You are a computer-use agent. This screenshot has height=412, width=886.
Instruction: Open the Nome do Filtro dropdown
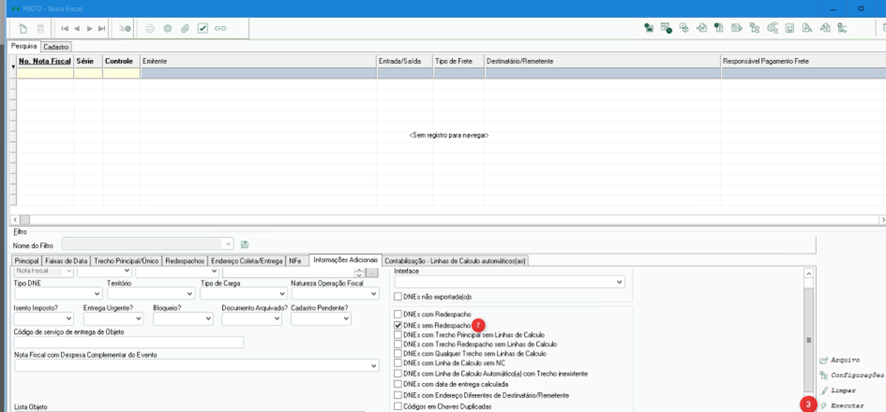[228, 244]
